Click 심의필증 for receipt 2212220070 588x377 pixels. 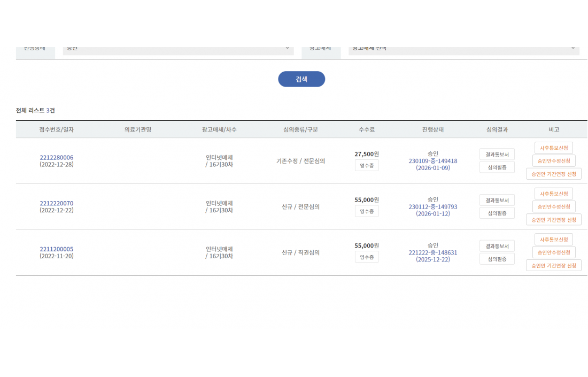click(497, 213)
